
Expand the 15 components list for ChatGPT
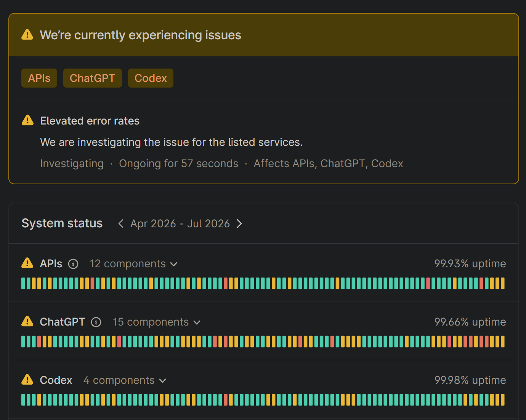157,322
